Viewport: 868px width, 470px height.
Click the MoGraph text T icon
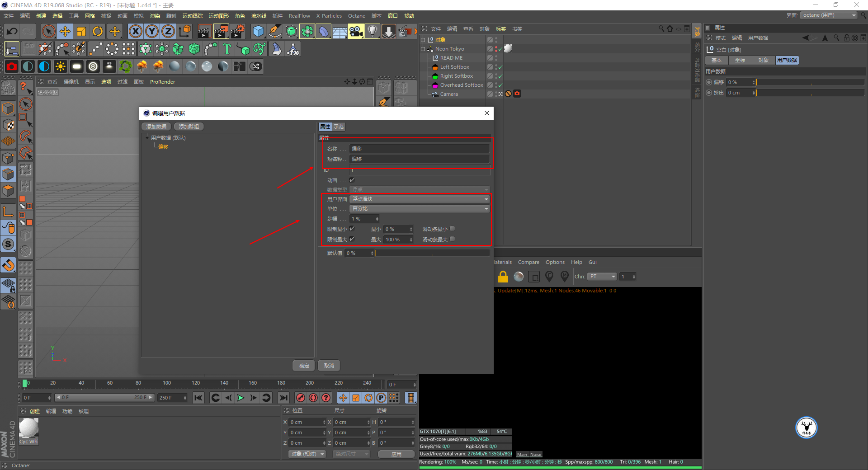[x=227, y=49]
